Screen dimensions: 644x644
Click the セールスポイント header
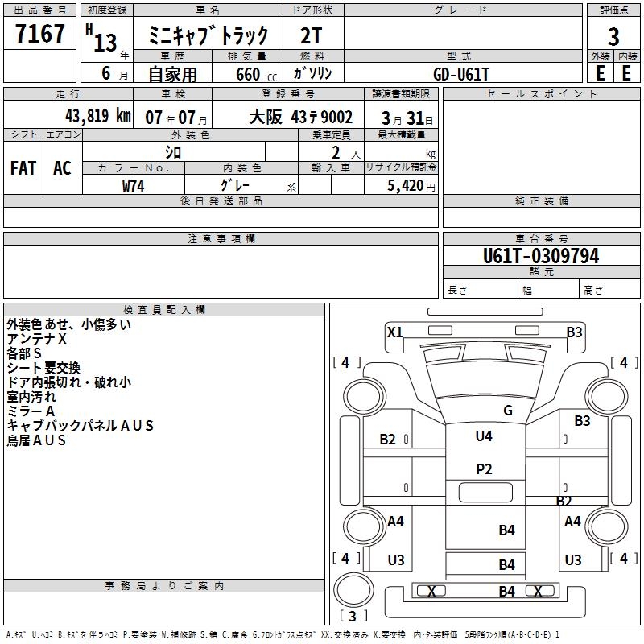click(541, 93)
